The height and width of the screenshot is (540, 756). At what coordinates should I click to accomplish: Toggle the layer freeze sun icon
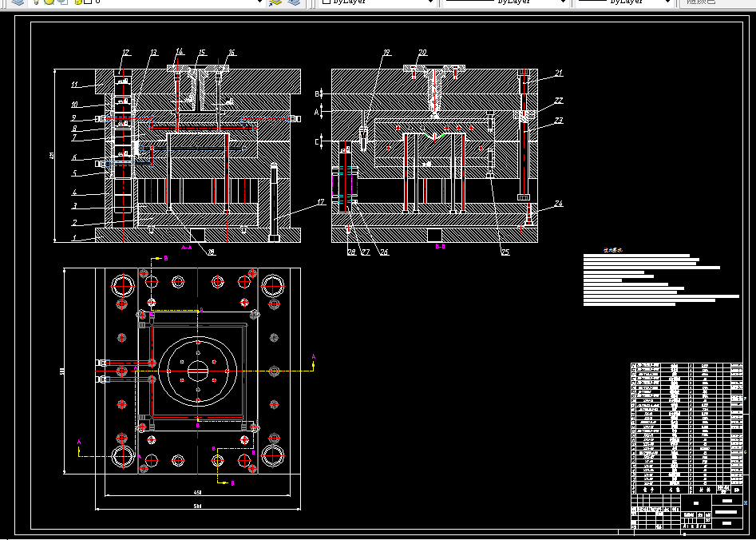pyautogui.click(x=49, y=2)
